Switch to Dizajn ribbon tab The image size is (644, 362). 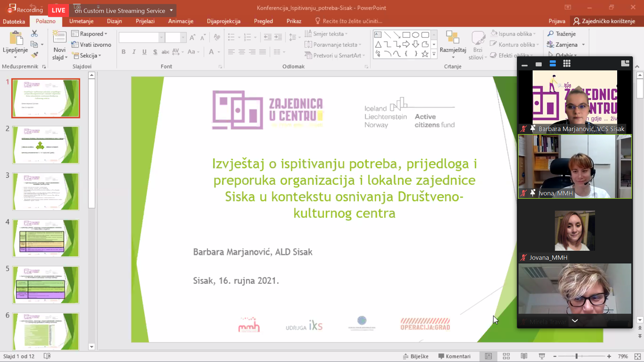(x=114, y=21)
